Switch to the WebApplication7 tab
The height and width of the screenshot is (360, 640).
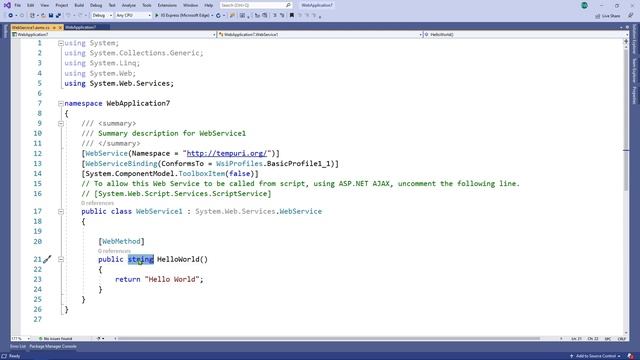click(80, 27)
